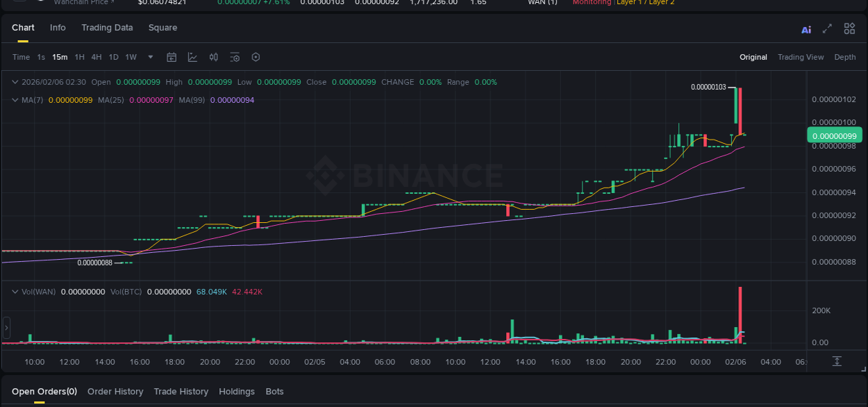Image resolution: width=868 pixels, height=407 pixels.
Task: Select the chart overlay line icon
Action: (x=192, y=57)
